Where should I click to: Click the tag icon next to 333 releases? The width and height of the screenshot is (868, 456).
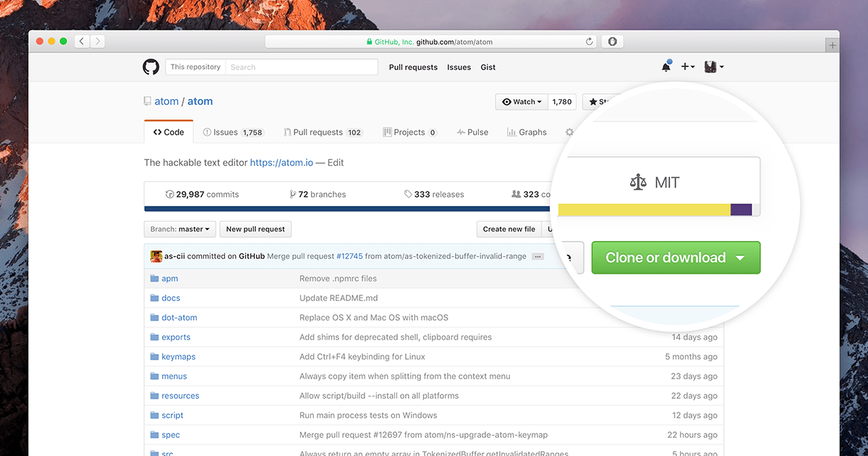409,193
